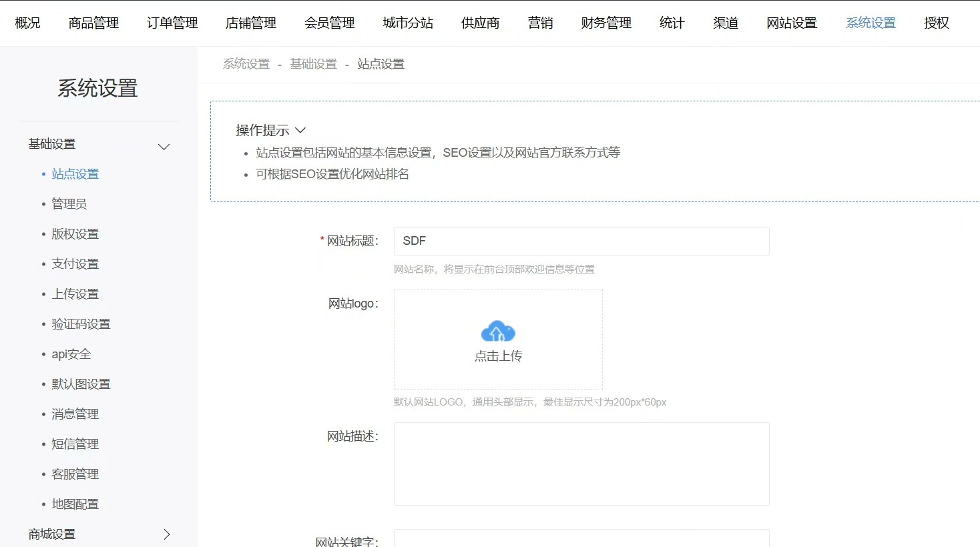This screenshot has height=547, width=980.
Task: Select 管理员 in the sidebar
Action: point(69,203)
